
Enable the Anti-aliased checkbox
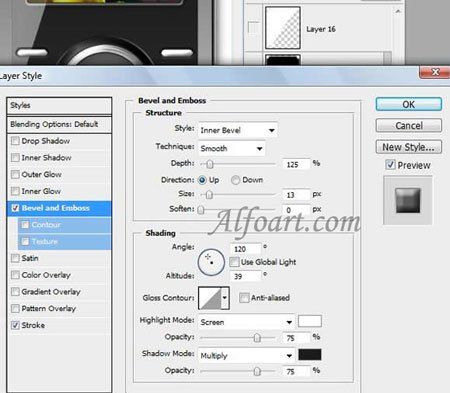point(244,298)
